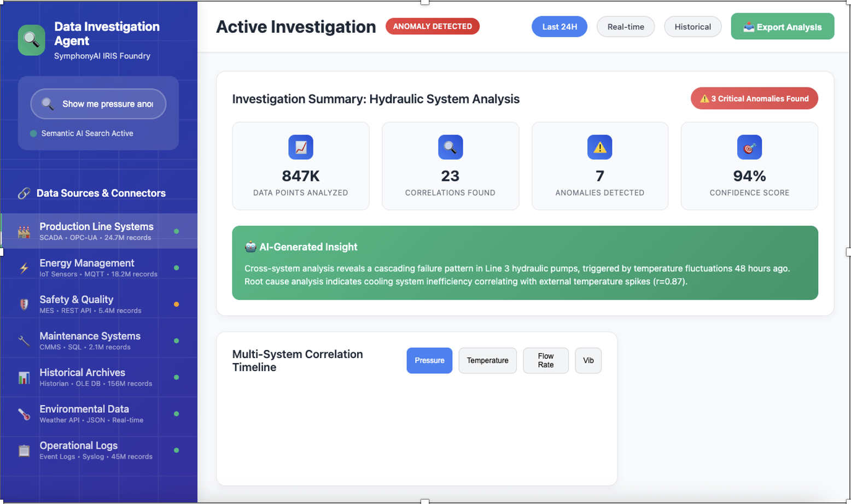This screenshot has height=504, width=851.
Task: Select the Pressure metric pill on the timeline
Action: tap(429, 360)
